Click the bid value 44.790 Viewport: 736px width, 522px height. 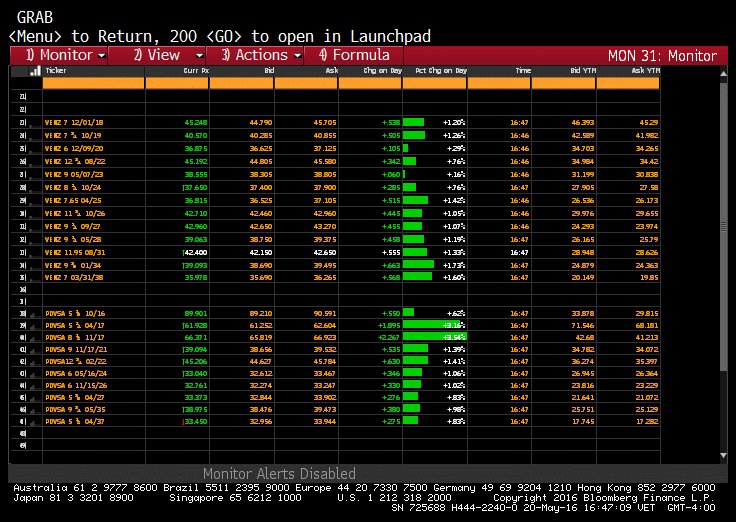tap(261, 123)
